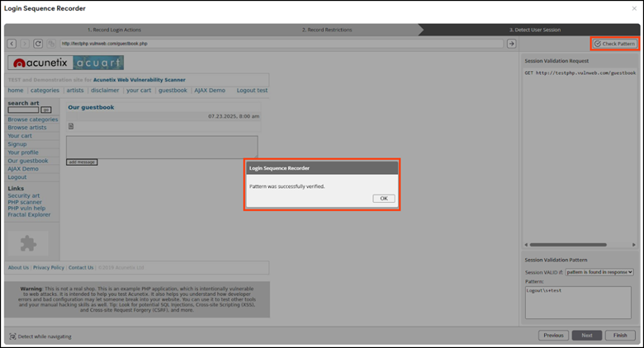
Task: Open the disclaimer navigation link
Action: [x=105, y=90]
